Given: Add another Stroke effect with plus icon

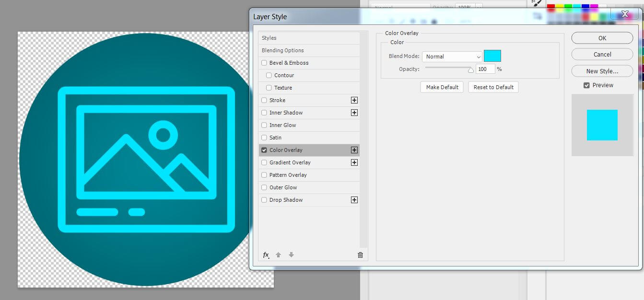Looking at the screenshot, I should click(354, 100).
